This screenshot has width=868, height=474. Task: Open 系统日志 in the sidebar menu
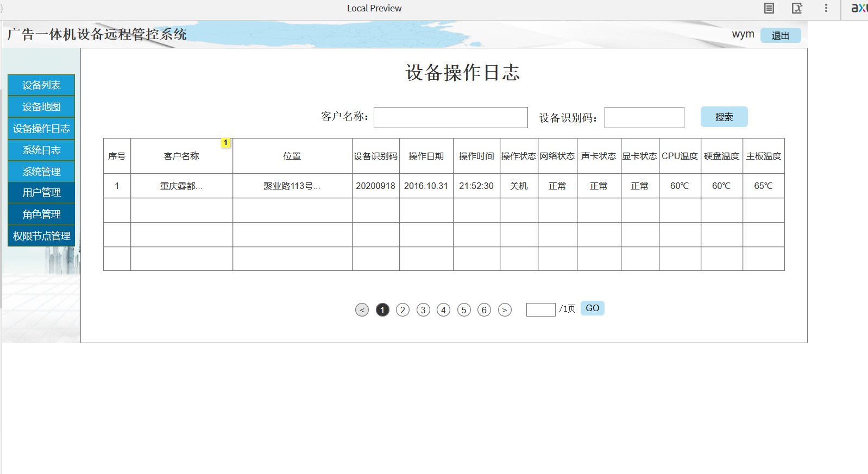[x=41, y=150]
